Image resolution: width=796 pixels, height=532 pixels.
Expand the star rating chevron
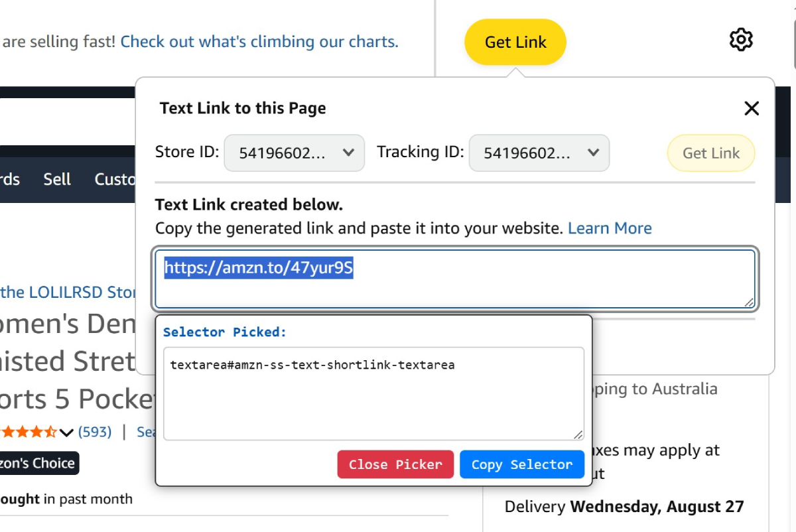tap(66, 433)
